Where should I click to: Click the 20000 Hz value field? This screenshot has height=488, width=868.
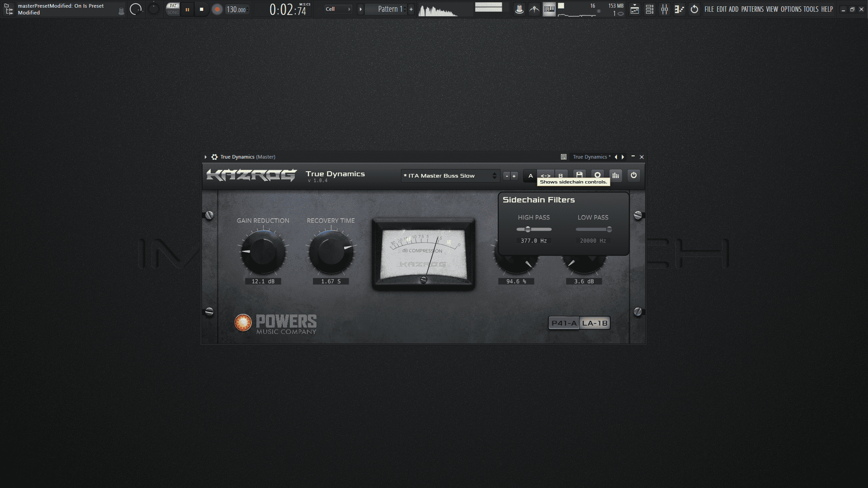[593, 241]
